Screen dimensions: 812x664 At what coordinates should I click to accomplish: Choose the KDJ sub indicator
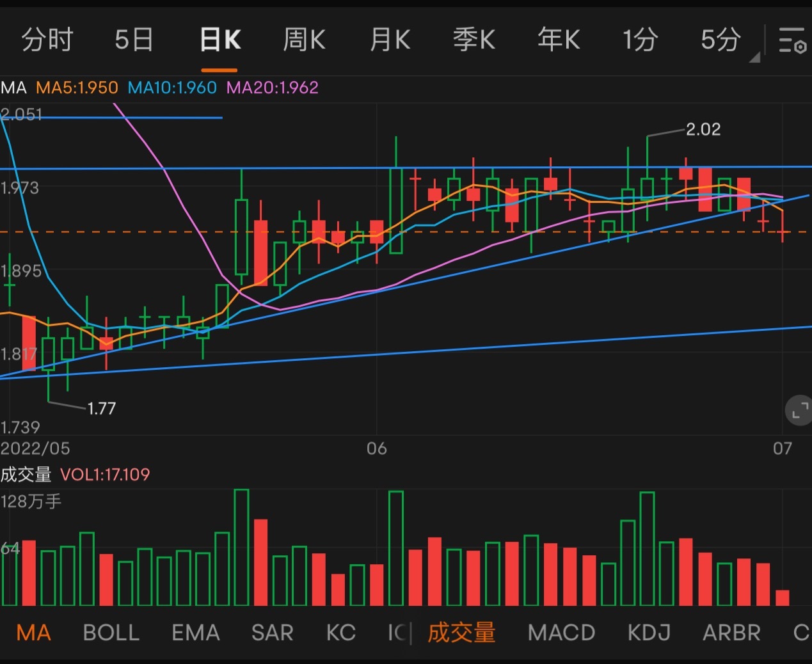[649, 633]
